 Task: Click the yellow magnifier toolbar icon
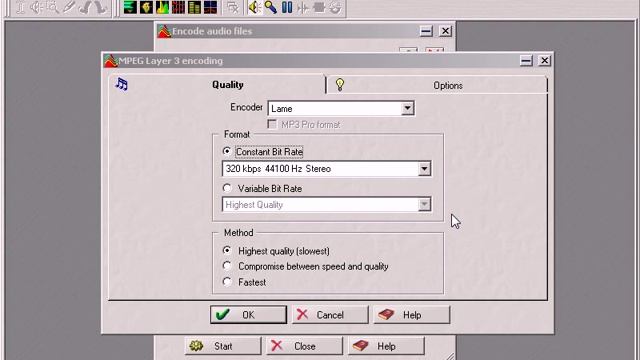[271, 7]
